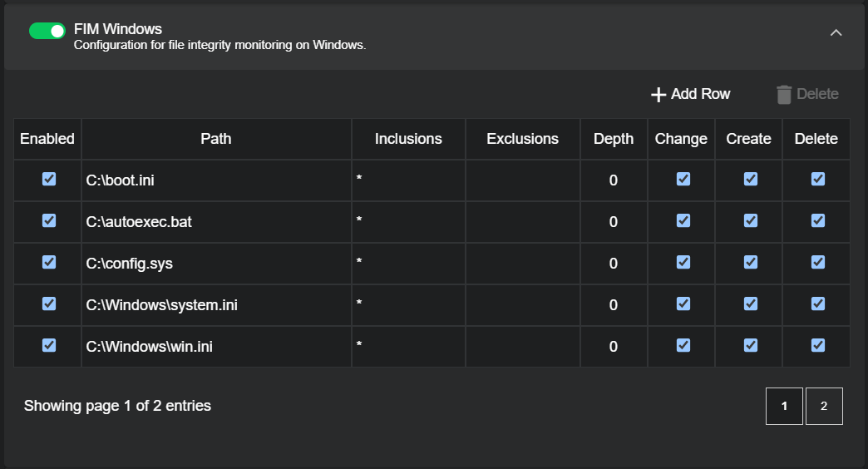Click the Path column header

pos(216,139)
